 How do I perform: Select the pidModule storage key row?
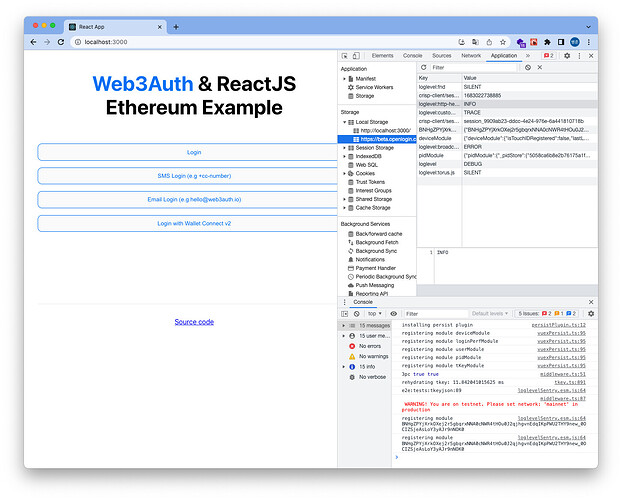pyautogui.click(x=507, y=156)
